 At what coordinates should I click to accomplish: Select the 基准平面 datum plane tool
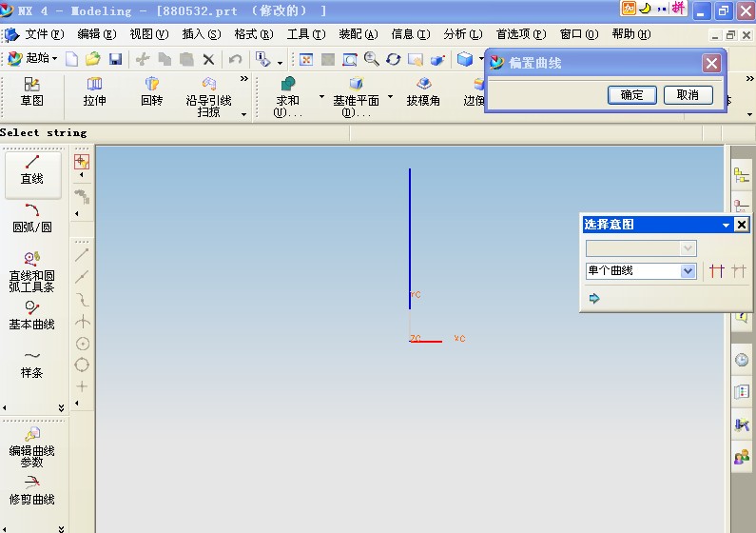point(357,97)
